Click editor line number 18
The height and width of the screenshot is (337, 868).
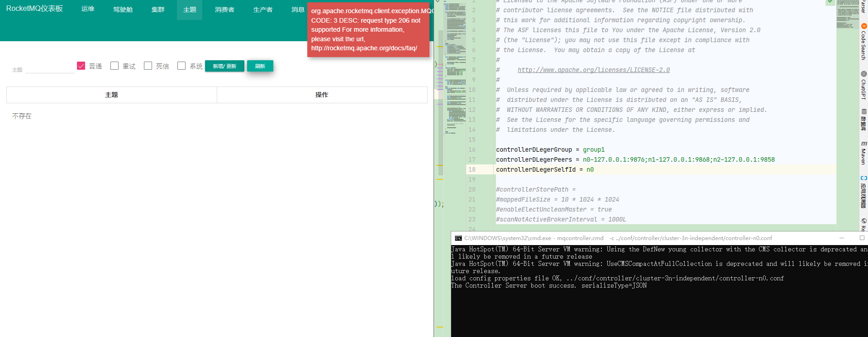472,169
